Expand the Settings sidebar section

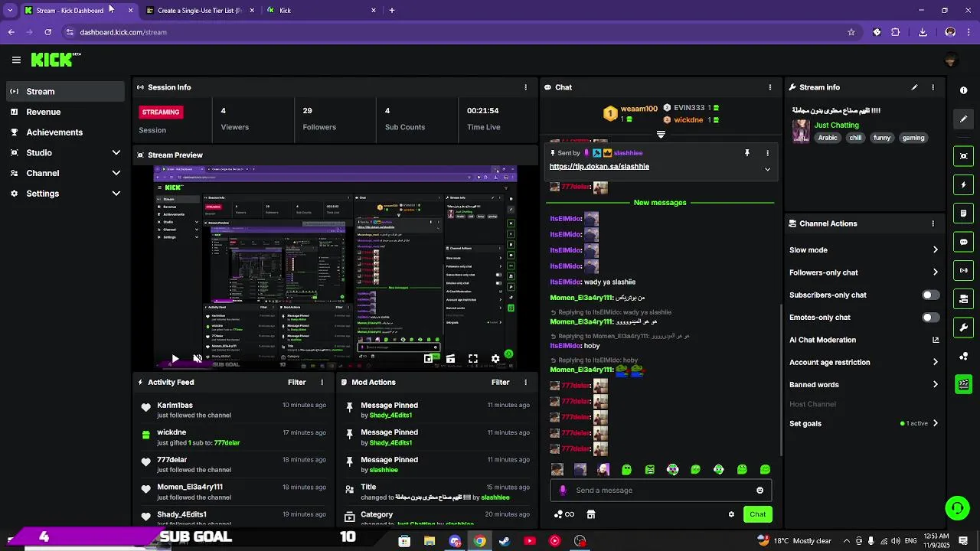click(116, 194)
